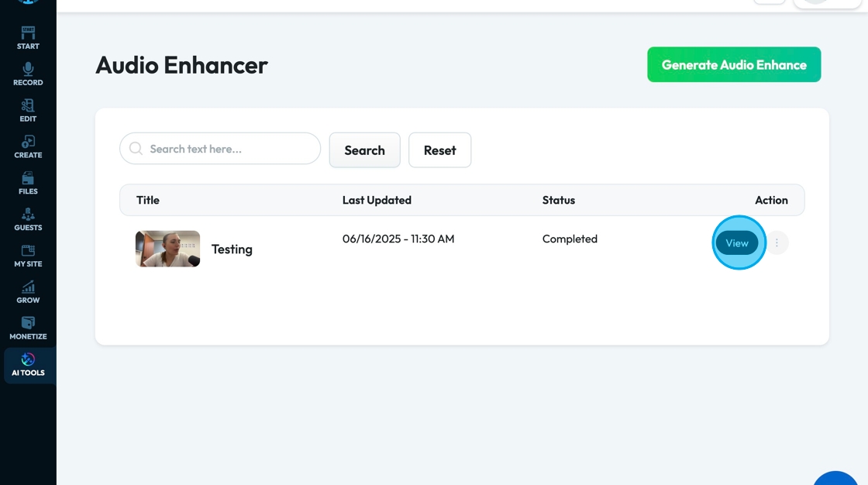Image resolution: width=868 pixels, height=485 pixels.
Task: Open three-dot options menu for Testing row
Action: [x=777, y=243]
